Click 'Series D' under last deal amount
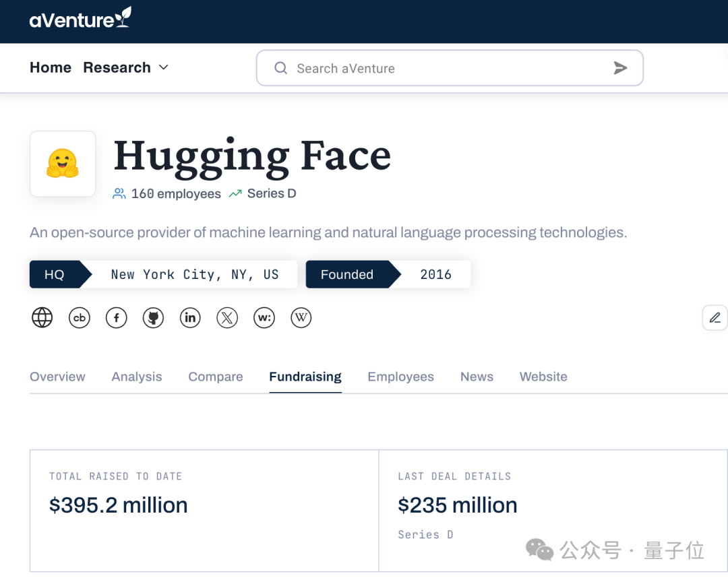728x580 pixels. point(425,535)
